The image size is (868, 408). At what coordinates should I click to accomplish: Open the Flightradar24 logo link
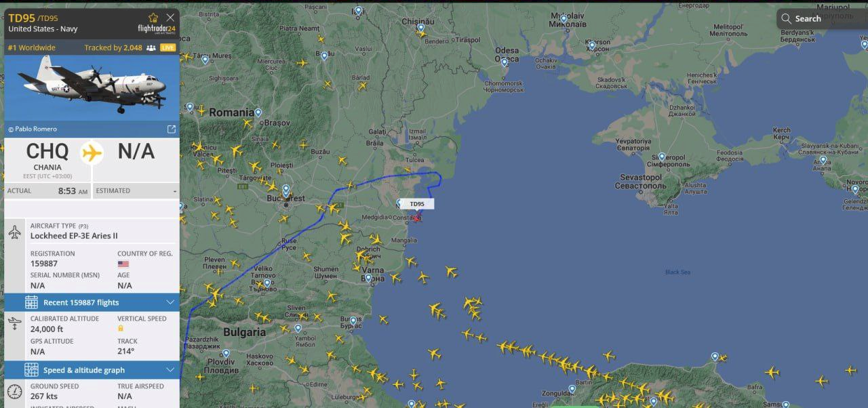pyautogui.click(x=156, y=28)
